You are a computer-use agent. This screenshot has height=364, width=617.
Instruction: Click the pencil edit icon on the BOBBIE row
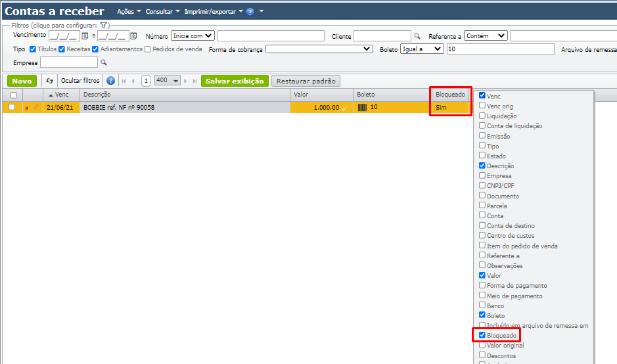click(x=35, y=107)
